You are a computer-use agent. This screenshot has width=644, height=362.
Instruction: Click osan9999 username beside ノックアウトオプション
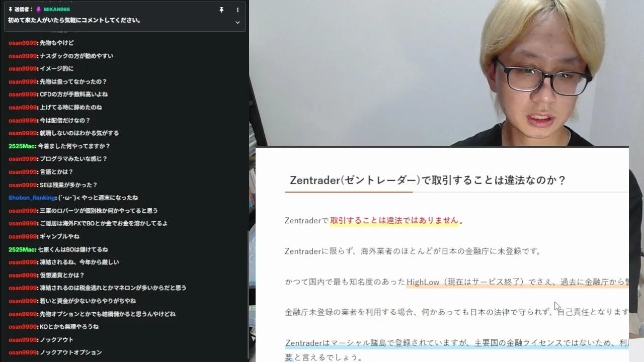[x=23, y=352]
